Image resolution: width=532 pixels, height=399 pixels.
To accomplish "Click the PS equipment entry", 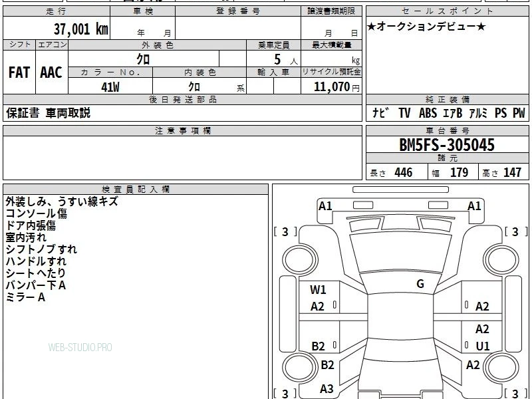I will (x=501, y=113).
